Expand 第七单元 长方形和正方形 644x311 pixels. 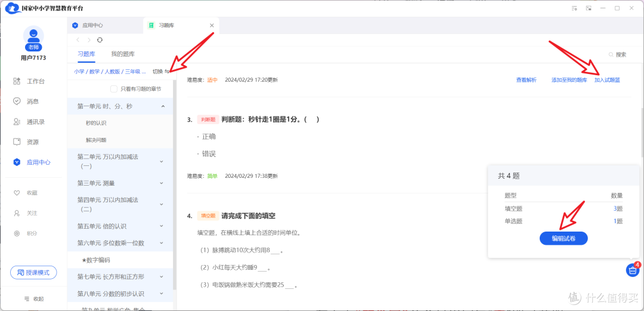pos(162,277)
